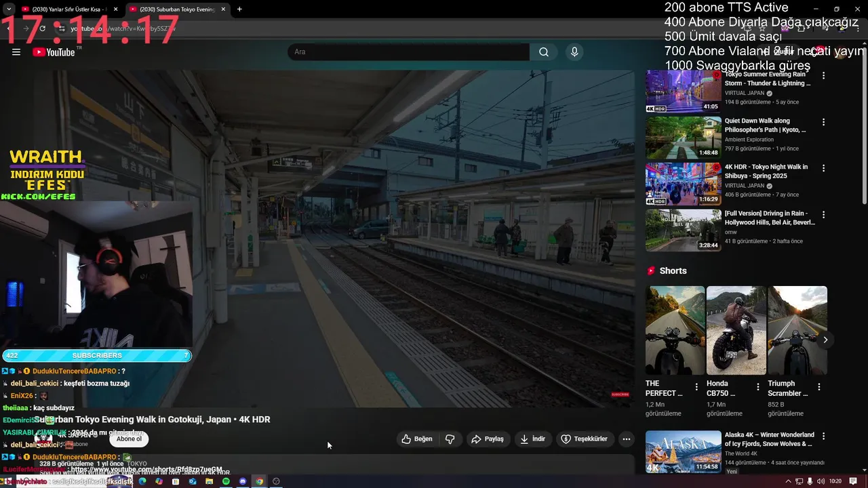Close the 'Suburban Tokyo Evening' tab
The image size is (868, 488).
click(x=223, y=9)
